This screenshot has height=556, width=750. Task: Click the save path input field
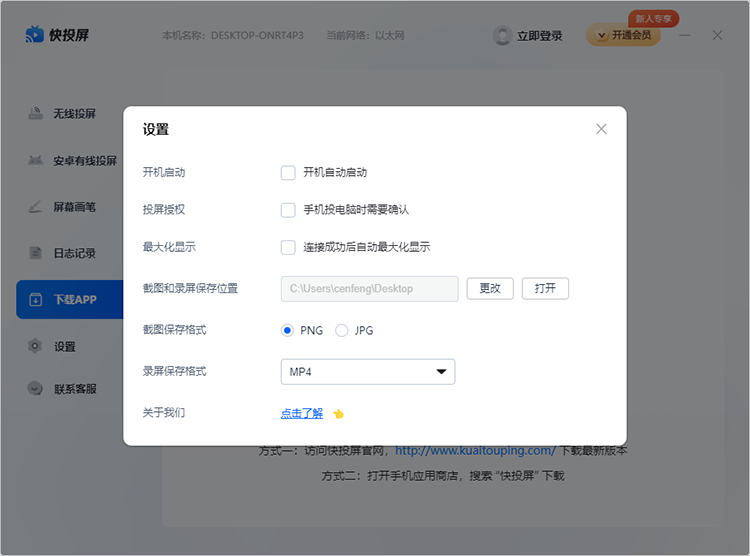pos(369,289)
